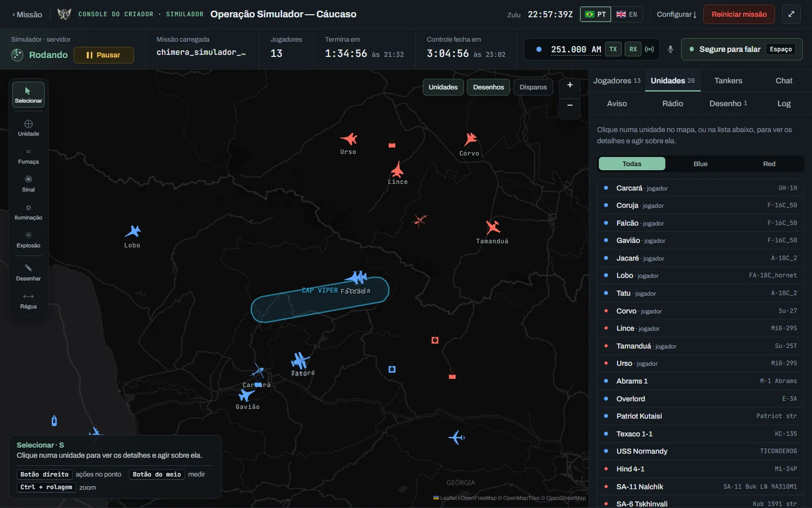Filter the unit list to Red
The image size is (812, 508).
pos(769,164)
